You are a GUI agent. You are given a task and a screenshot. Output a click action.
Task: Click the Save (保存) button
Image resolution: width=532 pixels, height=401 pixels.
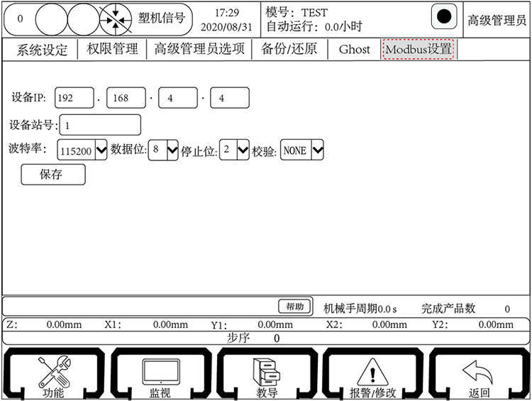[53, 175]
